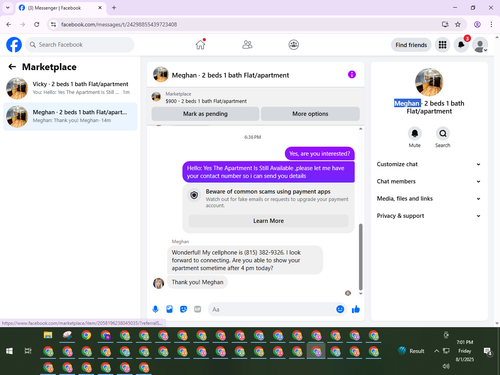Click the Messenger | Facebook tab
The width and height of the screenshot is (500, 375).
pyautogui.click(x=60, y=8)
